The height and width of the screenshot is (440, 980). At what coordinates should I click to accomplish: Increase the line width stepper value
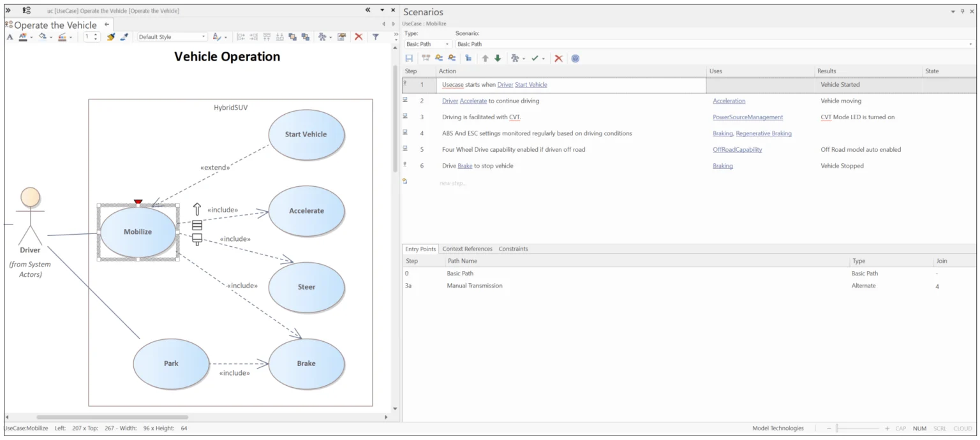point(96,34)
